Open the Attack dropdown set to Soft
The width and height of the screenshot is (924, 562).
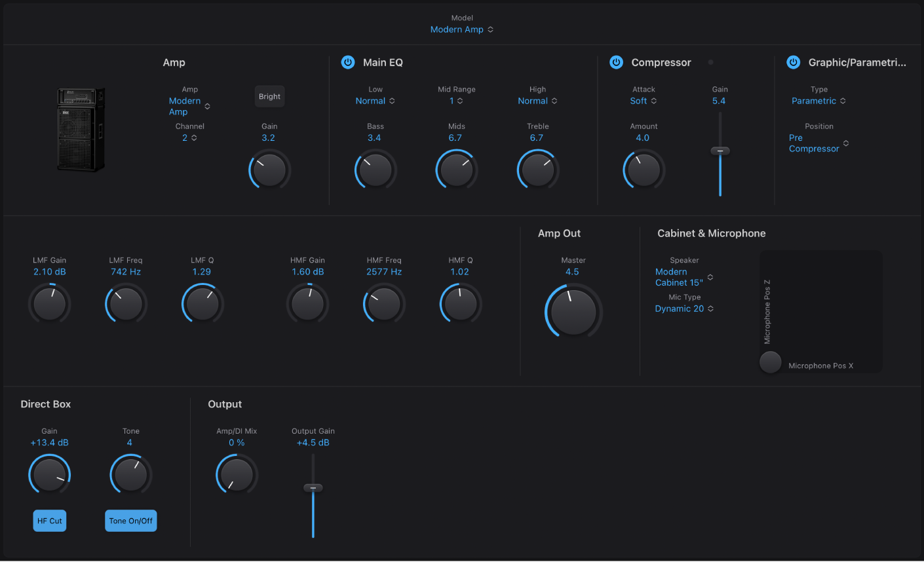pyautogui.click(x=643, y=101)
